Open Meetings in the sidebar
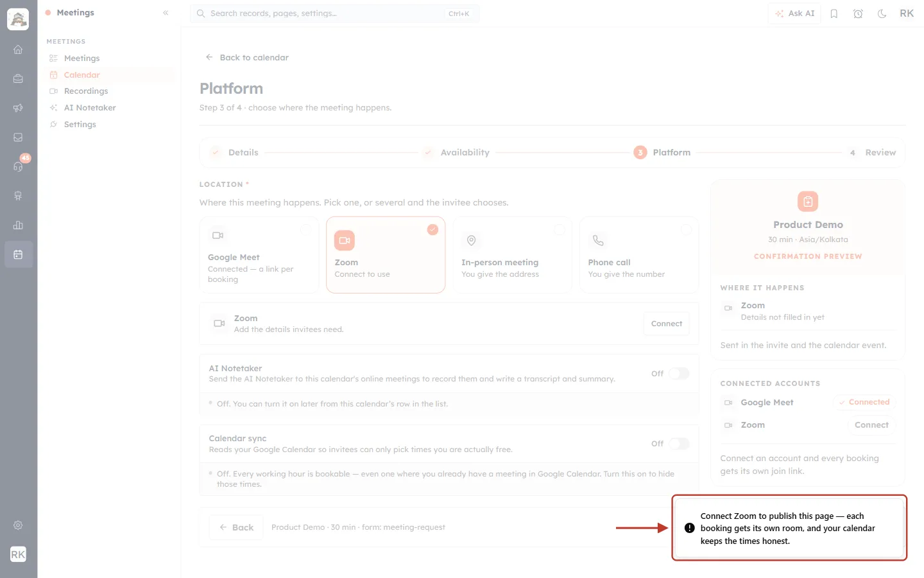 click(110, 58)
